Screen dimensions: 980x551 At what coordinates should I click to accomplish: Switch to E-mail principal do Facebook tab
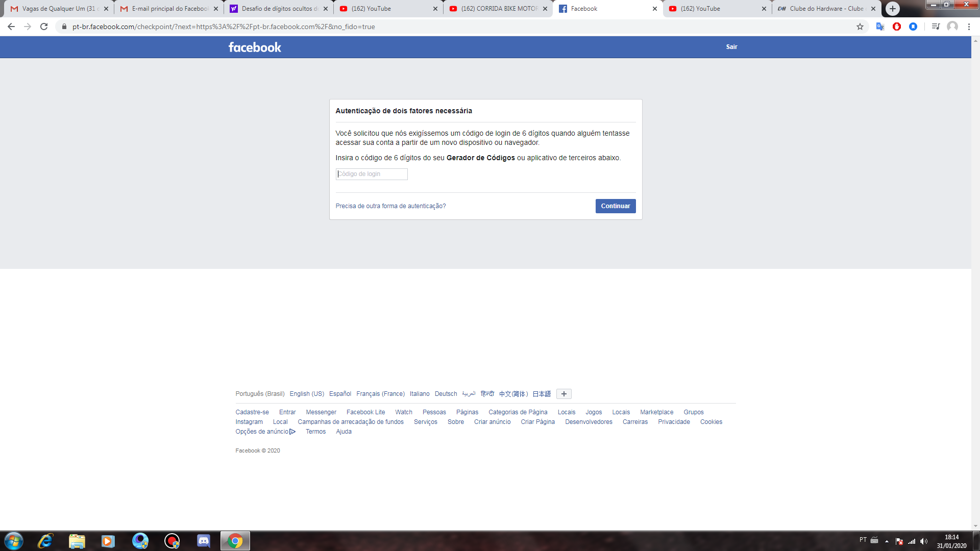pos(168,9)
